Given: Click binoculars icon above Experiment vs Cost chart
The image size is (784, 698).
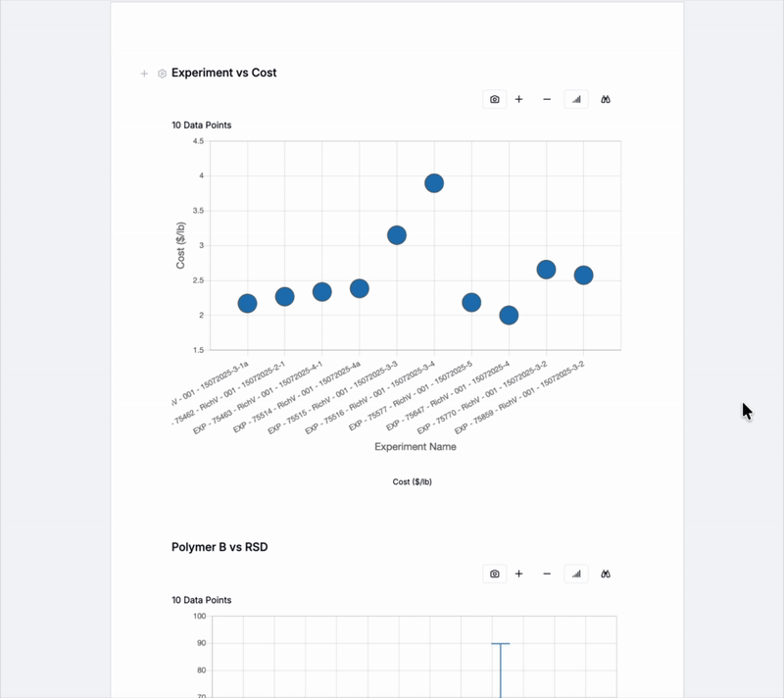Looking at the screenshot, I should point(606,99).
